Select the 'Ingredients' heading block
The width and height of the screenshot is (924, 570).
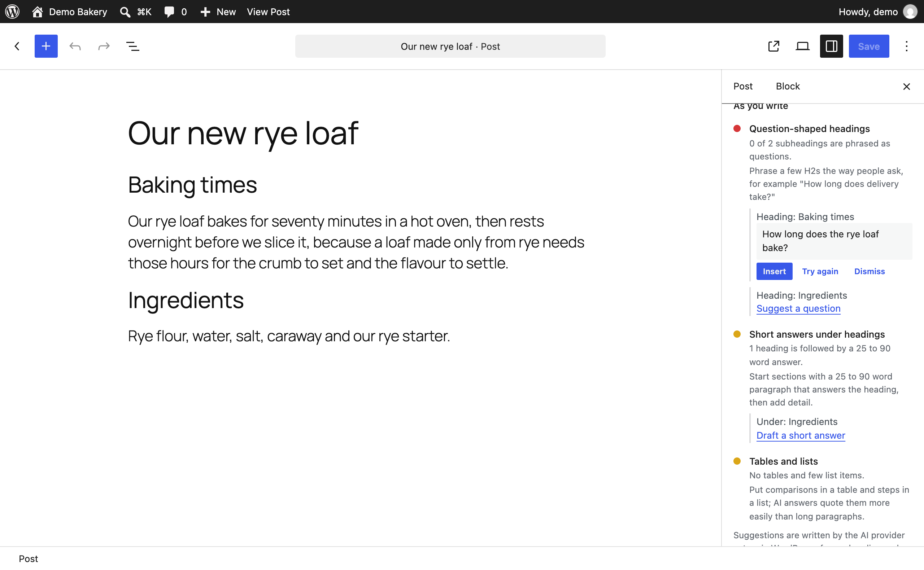(186, 300)
